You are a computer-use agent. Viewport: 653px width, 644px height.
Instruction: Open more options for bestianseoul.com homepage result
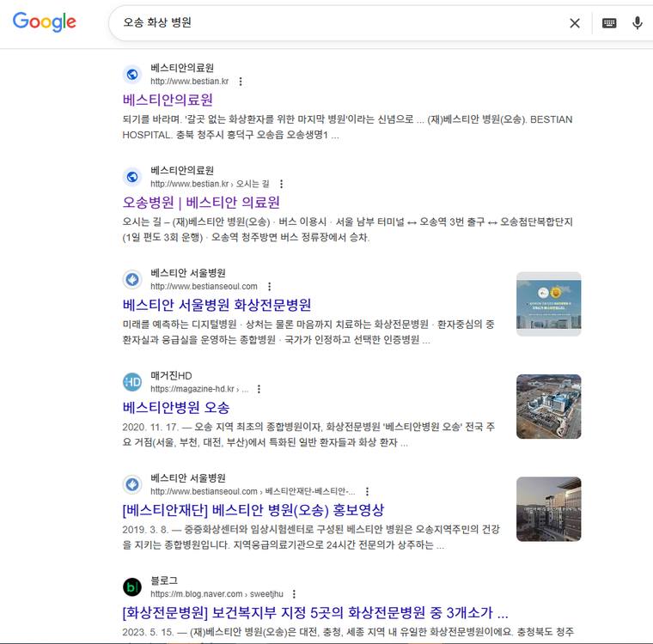point(270,287)
